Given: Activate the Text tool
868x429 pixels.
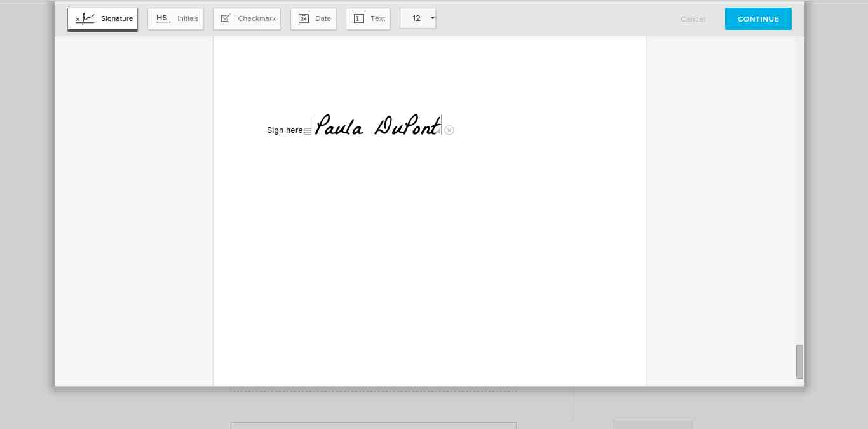Looking at the screenshot, I should click(x=368, y=19).
